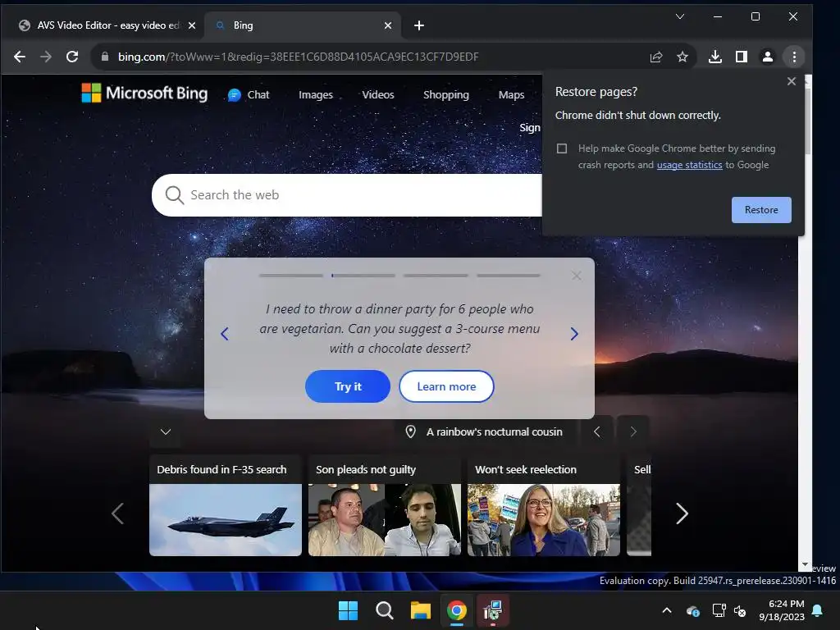This screenshot has height=630, width=840.
Task: Open Debris found in F-35 search story
Action: coord(226,505)
